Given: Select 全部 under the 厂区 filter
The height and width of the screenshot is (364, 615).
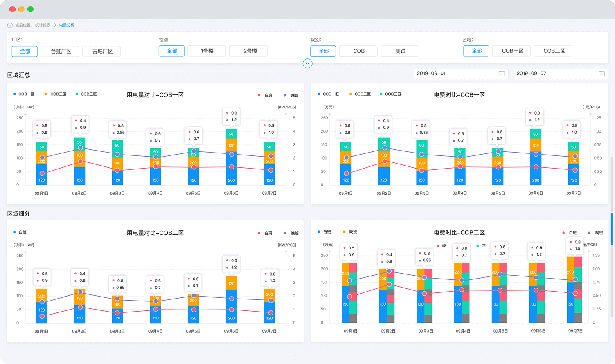Looking at the screenshot, I should [x=25, y=52].
